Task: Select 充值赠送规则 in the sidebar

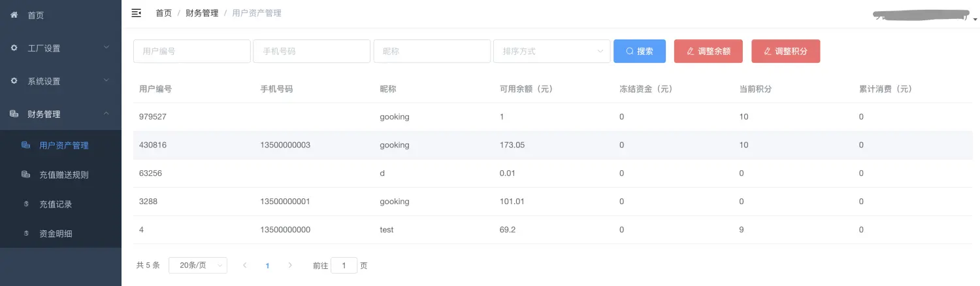Action: [61, 175]
